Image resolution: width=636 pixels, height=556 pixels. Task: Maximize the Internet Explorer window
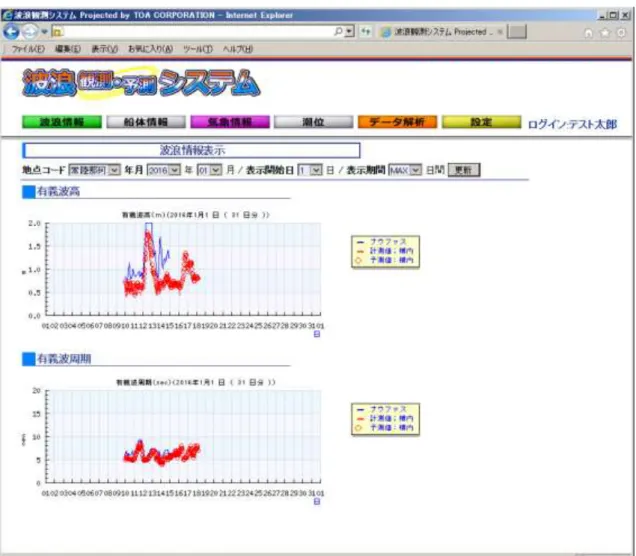[614, 15]
